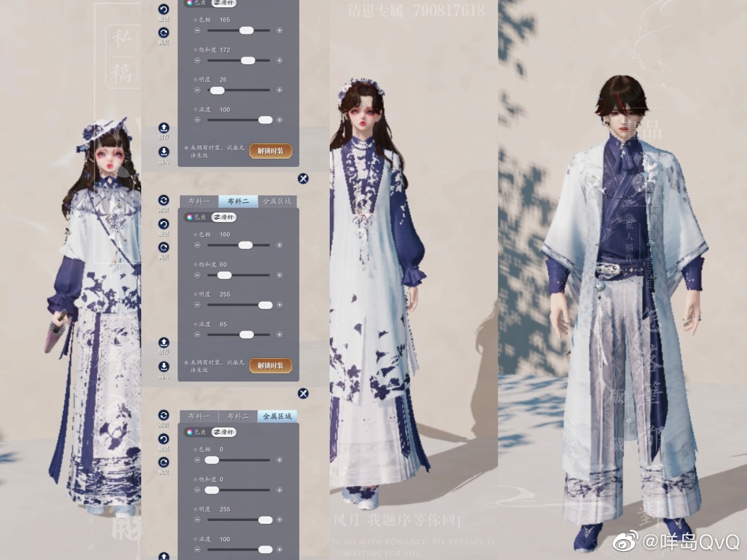
Task: Select the highlighted 布料二 tab in middle panel
Action: 238,201
